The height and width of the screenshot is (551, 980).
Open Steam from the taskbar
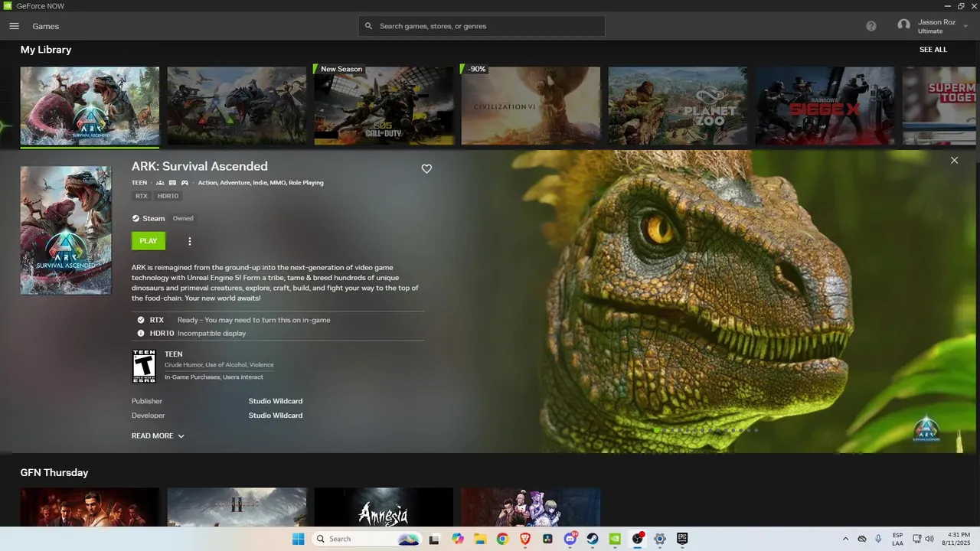pyautogui.click(x=593, y=539)
